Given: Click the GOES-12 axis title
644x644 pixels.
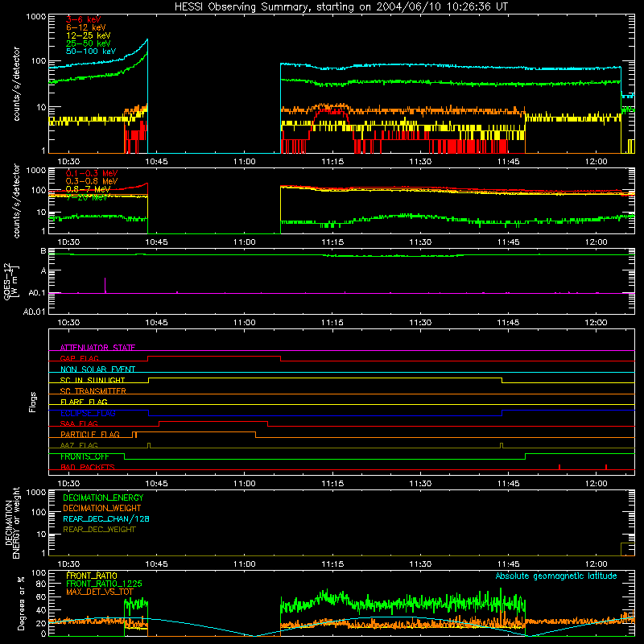Looking at the screenshot, I should pos(10,281).
